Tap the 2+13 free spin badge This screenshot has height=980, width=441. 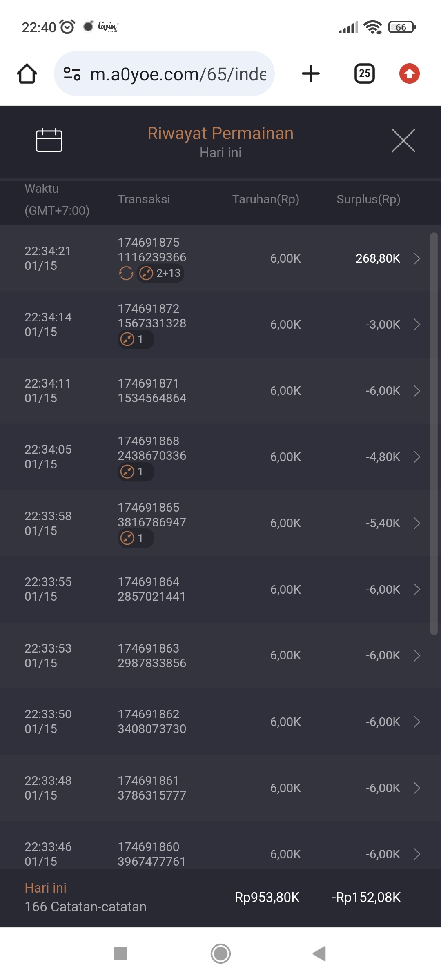pos(161,273)
